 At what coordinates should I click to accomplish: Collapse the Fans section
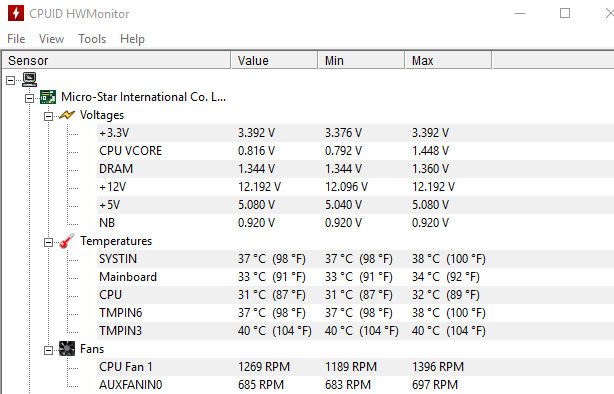48,350
